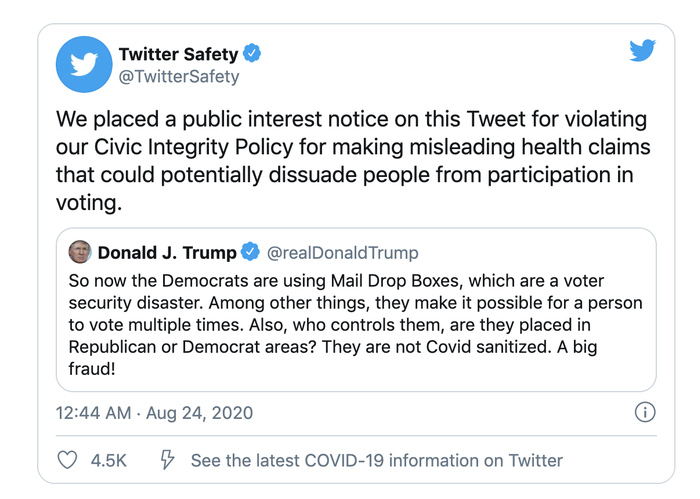Open the 12:44 AM · Aug 24, 2020 timestamp
Viewport: 700px width, 499px height.
(155, 412)
